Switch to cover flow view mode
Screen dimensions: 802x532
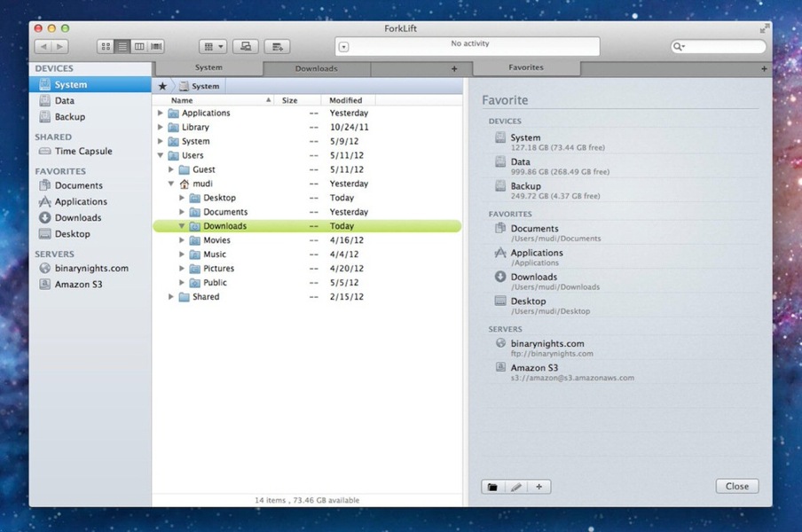pyautogui.click(x=156, y=46)
